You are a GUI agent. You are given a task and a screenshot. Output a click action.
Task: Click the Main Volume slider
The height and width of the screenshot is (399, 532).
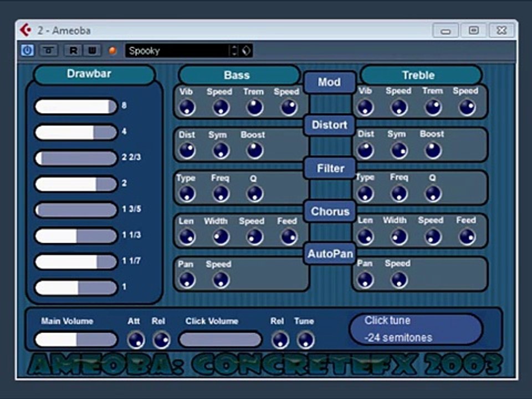click(76, 340)
